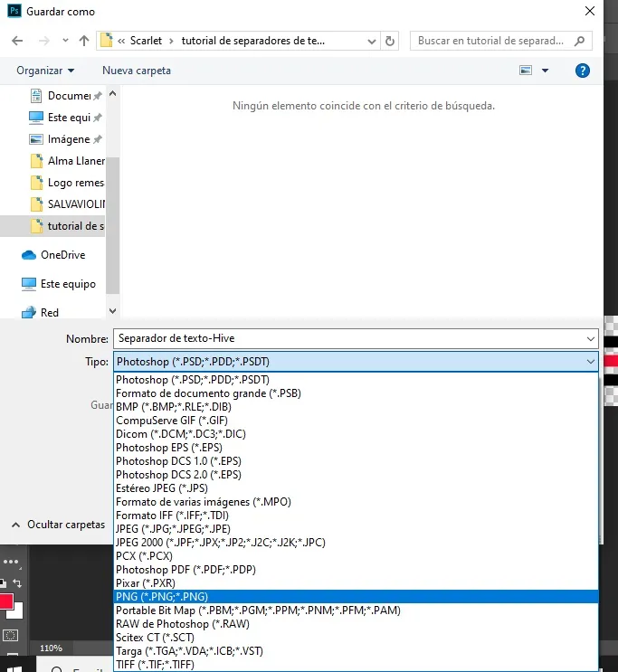
Task: Open the SALVAVIOLIN folder
Action: pos(67,204)
